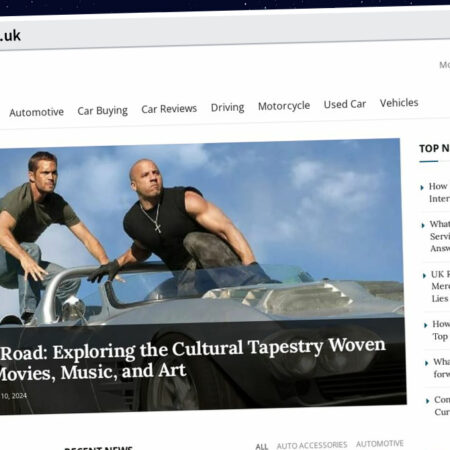Open top news item starting 'UK'
The image size is (450, 450).
click(x=440, y=286)
